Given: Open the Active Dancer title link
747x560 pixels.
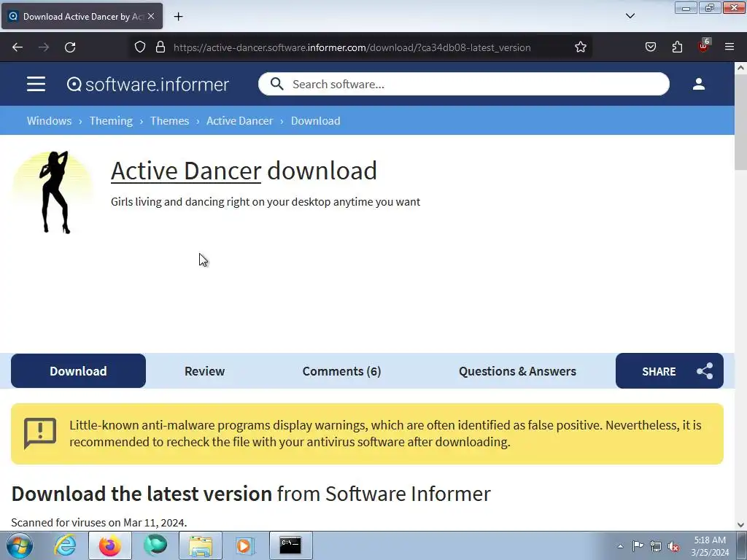Looking at the screenshot, I should point(186,171).
